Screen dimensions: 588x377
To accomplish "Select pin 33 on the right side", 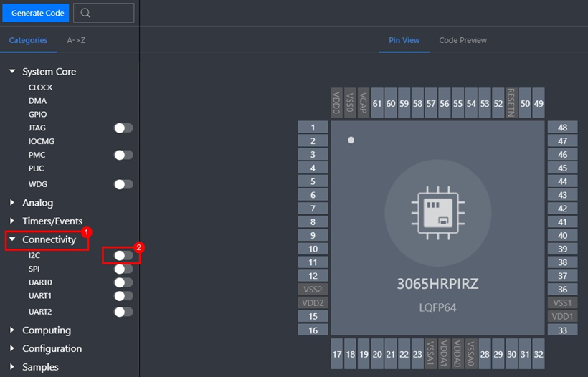I will [562, 330].
